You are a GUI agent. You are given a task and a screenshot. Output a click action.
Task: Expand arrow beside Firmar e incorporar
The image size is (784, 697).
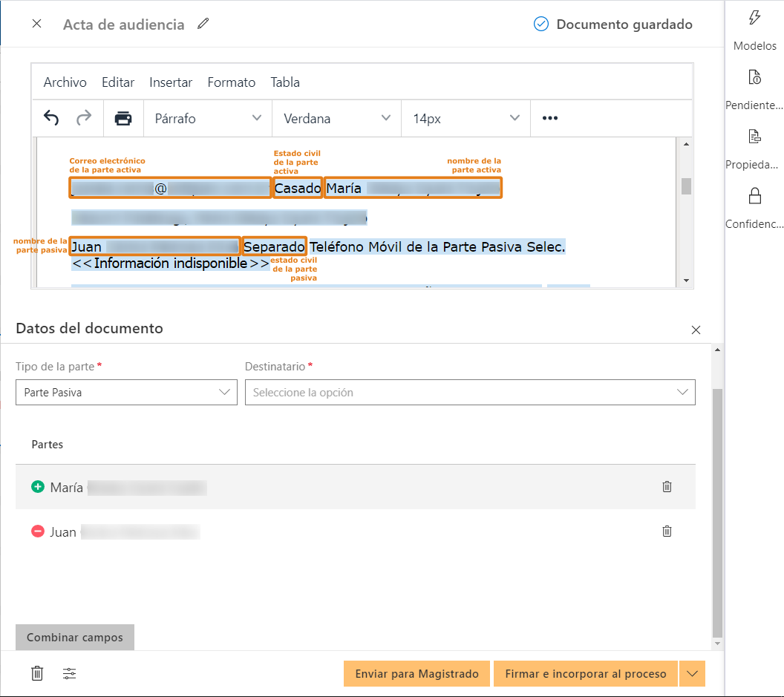click(x=692, y=673)
